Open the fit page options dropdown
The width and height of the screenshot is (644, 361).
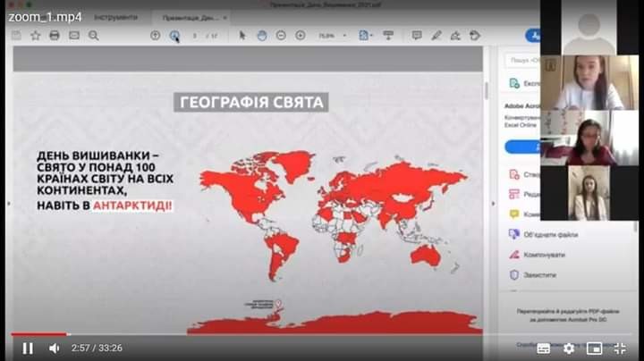(366, 35)
